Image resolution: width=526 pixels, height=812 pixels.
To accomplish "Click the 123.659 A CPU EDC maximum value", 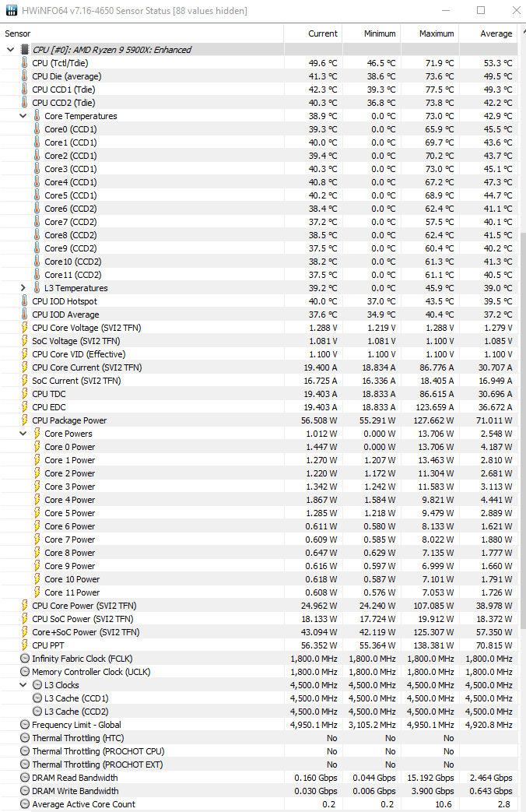I will (x=433, y=407).
